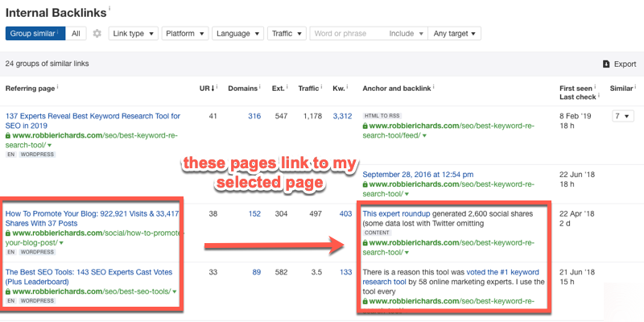Image resolution: width=644 pixels, height=322 pixels.
Task: Sort by Last check column header
Action: point(577,97)
